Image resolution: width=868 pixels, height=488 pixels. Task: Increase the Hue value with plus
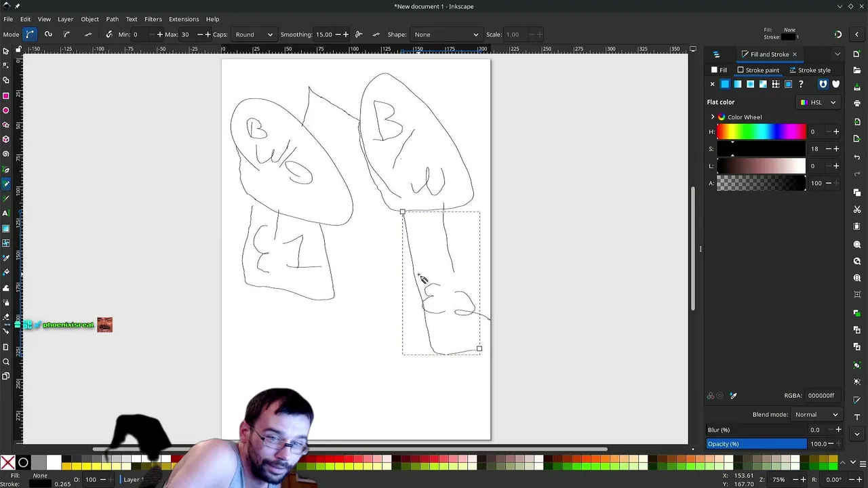[x=836, y=131]
